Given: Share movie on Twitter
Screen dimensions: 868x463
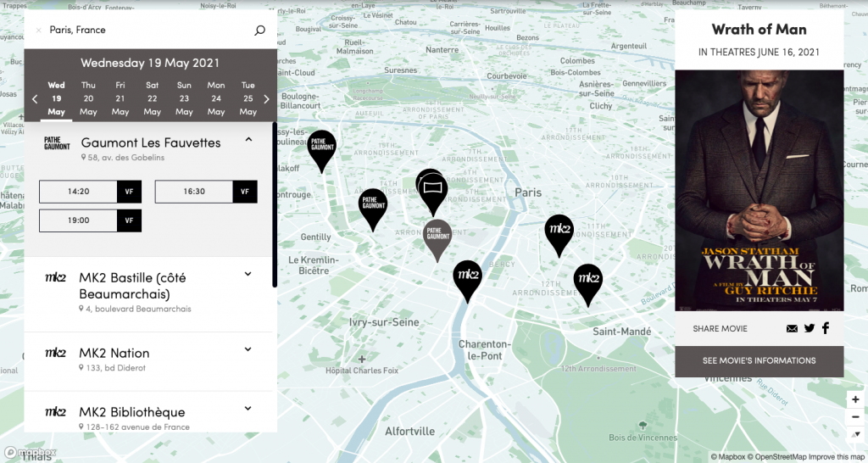Looking at the screenshot, I should (x=810, y=328).
